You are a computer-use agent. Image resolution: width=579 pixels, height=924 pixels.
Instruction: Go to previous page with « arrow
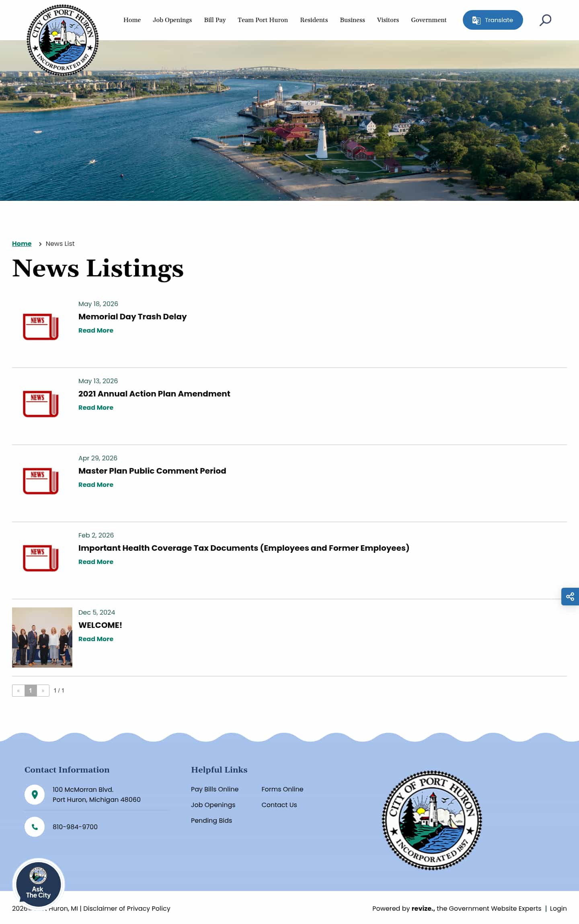(x=18, y=691)
